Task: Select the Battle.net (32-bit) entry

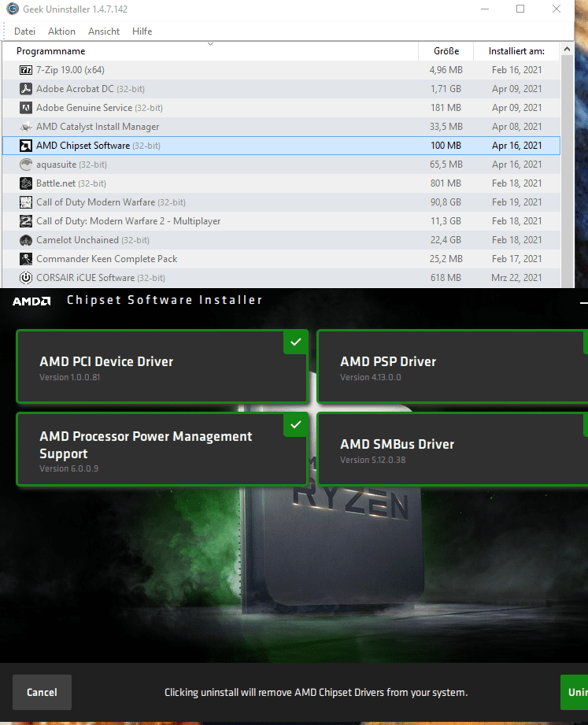Action: (x=281, y=183)
